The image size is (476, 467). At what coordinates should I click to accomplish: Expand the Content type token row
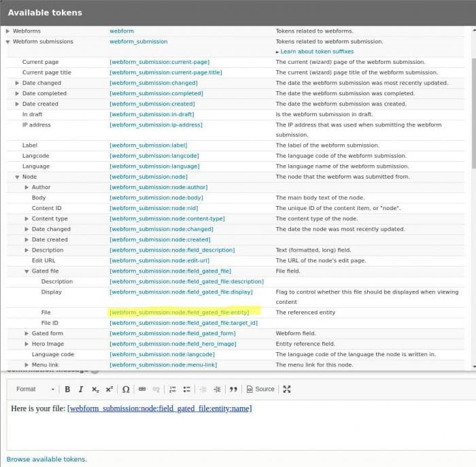27,219
